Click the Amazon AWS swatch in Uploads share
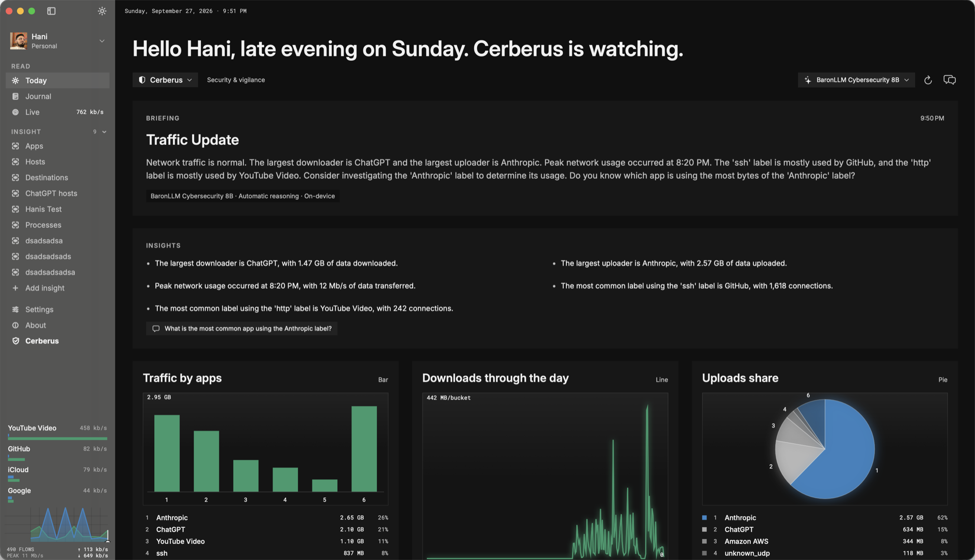 [x=705, y=541]
